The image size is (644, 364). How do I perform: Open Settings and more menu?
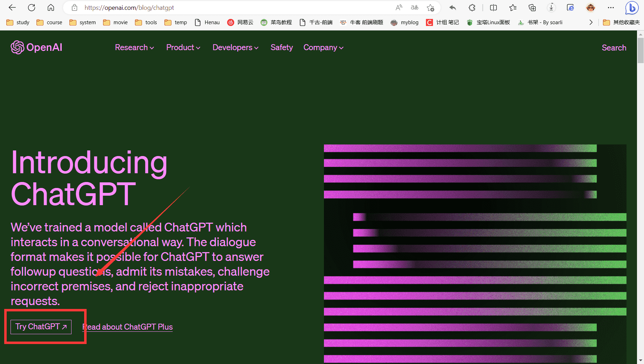[x=611, y=7]
